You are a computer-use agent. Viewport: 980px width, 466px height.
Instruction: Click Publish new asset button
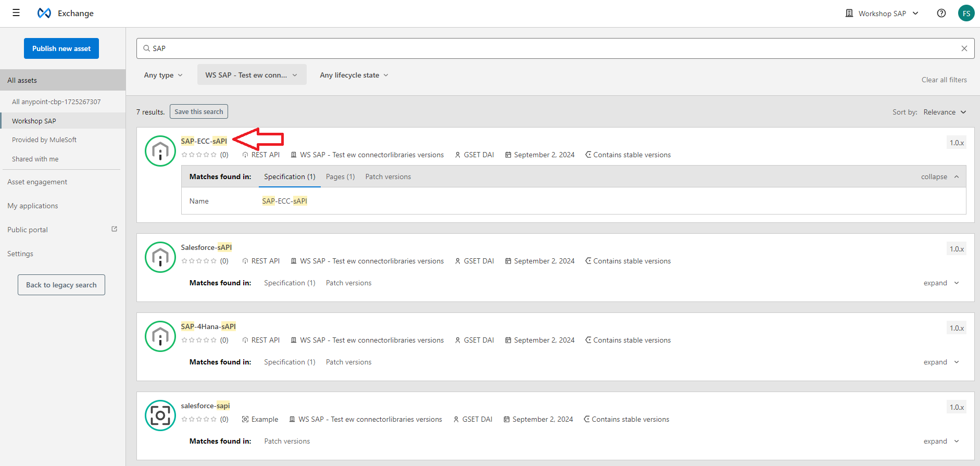(61, 48)
